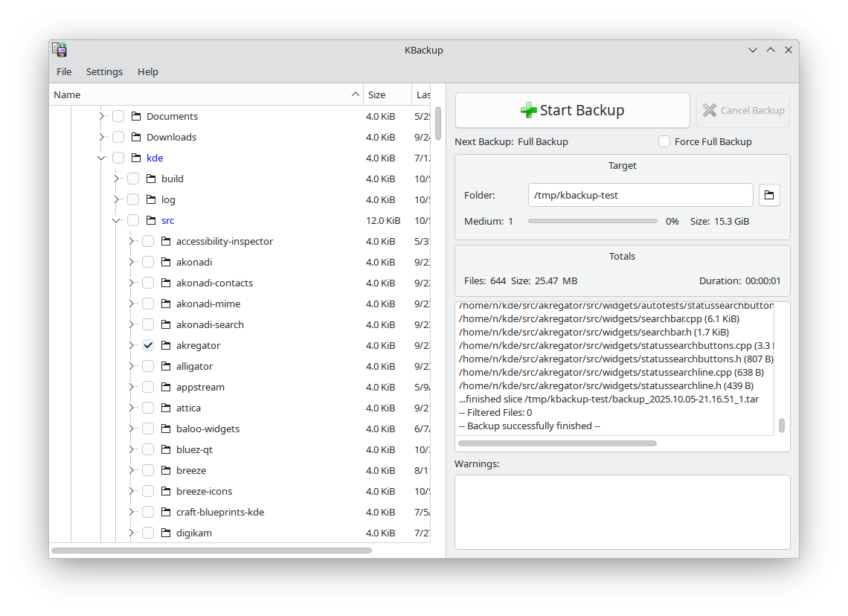The height and width of the screenshot is (616, 848).
Task: Open the File menu
Action: [64, 71]
